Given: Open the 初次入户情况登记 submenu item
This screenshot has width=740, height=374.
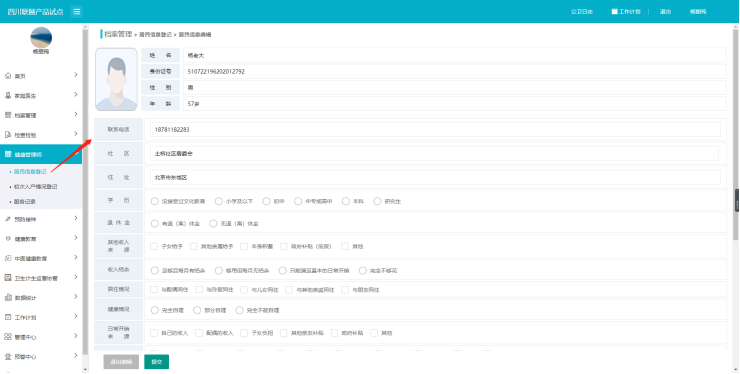Looking at the screenshot, I should [x=36, y=187].
